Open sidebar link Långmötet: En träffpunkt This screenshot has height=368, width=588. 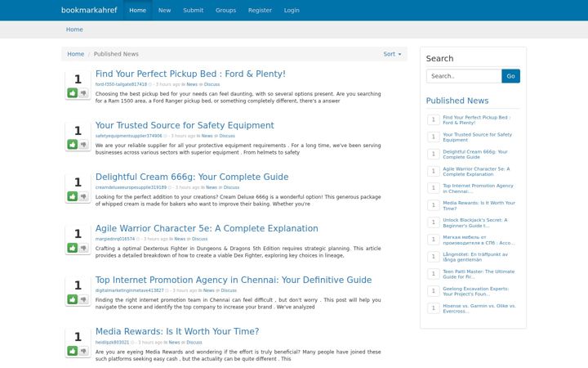point(475,258)
